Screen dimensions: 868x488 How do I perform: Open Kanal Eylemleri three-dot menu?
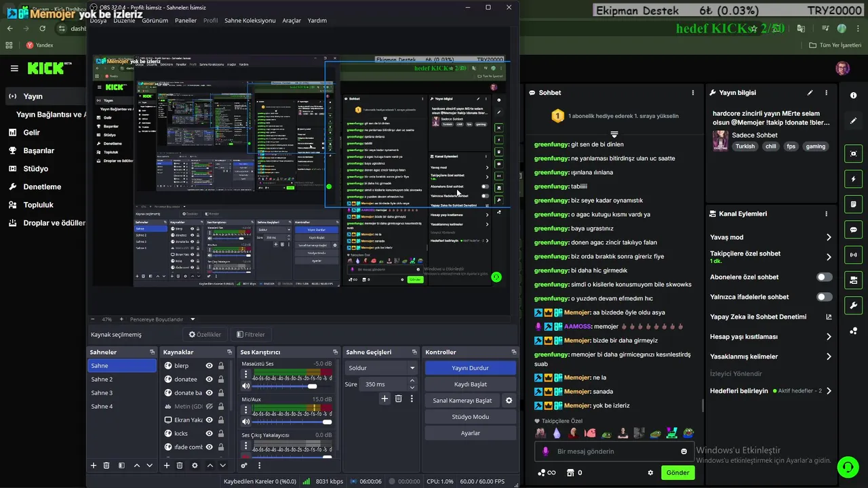(x=826, y=213)
